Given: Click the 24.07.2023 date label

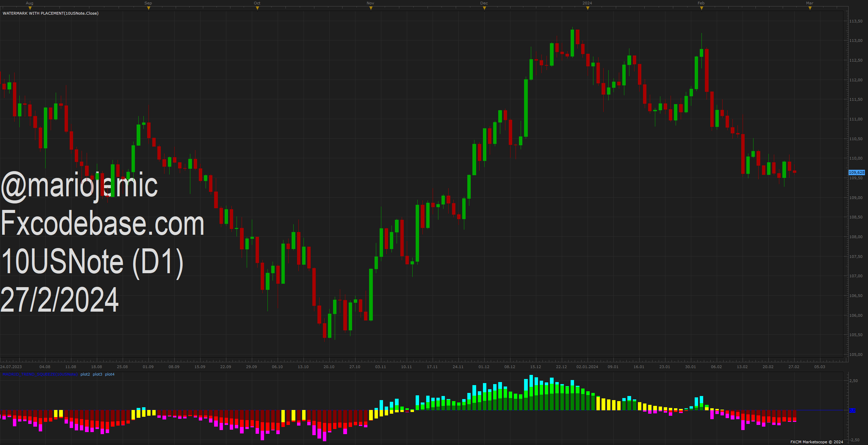Looking at the screenshot, I should pyautogui.click(x=11, y=367).
